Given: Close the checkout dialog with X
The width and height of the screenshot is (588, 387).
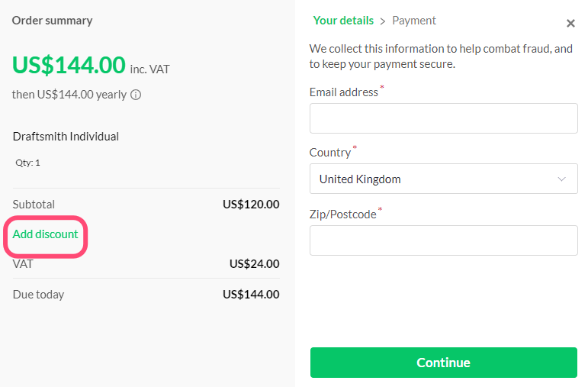Looking at the screenshot, I should click(x=570, y=24).
